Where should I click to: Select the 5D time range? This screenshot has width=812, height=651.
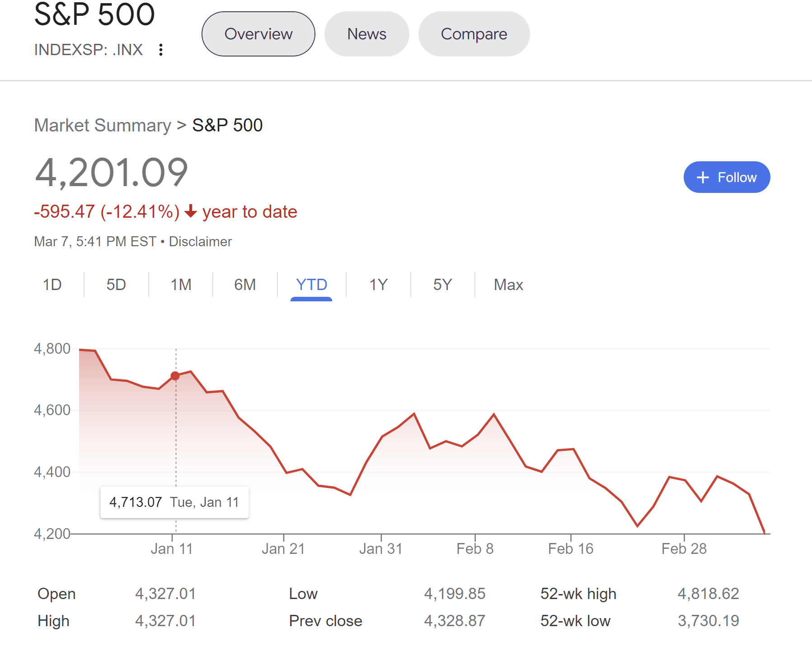click(116, 285)
